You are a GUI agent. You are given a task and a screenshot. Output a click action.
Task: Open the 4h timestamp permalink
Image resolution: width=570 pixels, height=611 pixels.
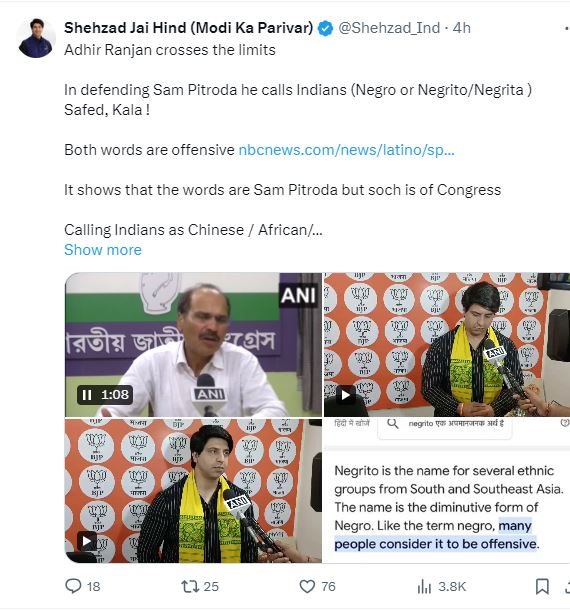point(462,28)
